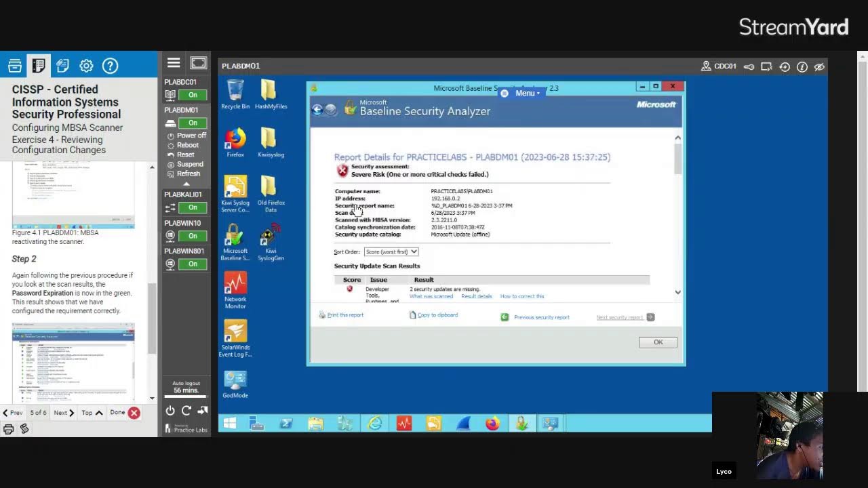Open the Menu dropdown over the title bar

coord(521,93)
